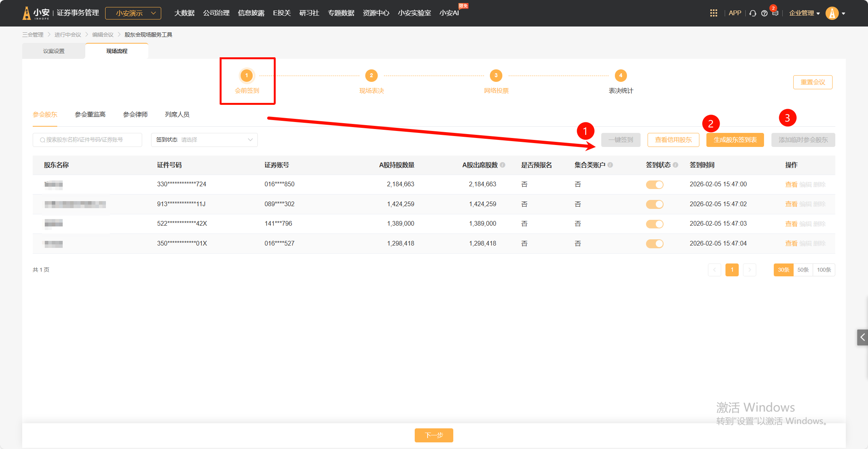Click info icon next to 签到状态 header
868x449 pixels.
(x=676, y=165)
